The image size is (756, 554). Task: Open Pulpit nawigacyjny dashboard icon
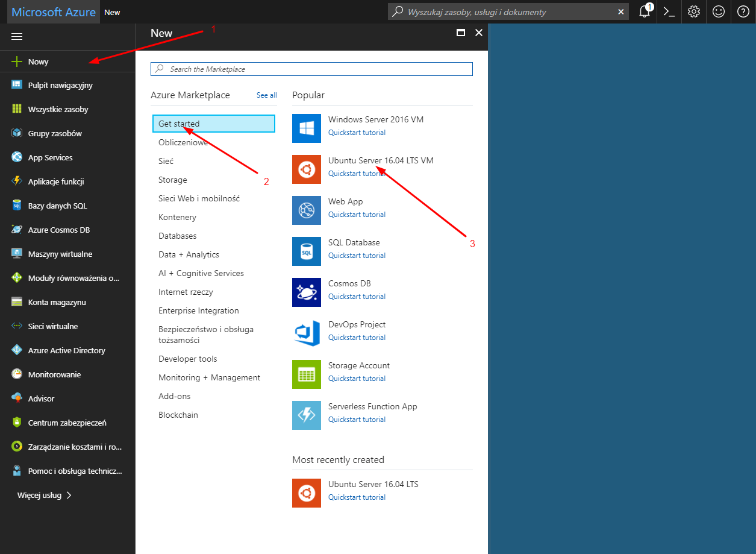17,85
